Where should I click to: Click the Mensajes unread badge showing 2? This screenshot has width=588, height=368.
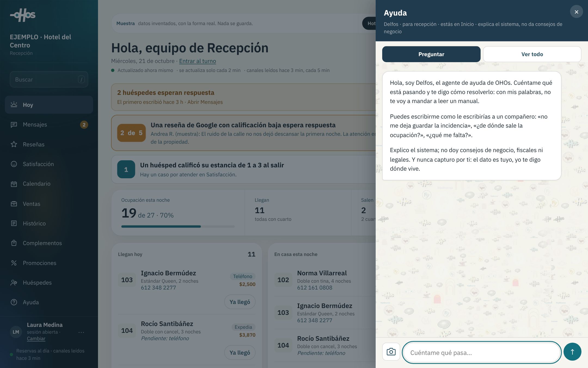(x=84, y=125)
